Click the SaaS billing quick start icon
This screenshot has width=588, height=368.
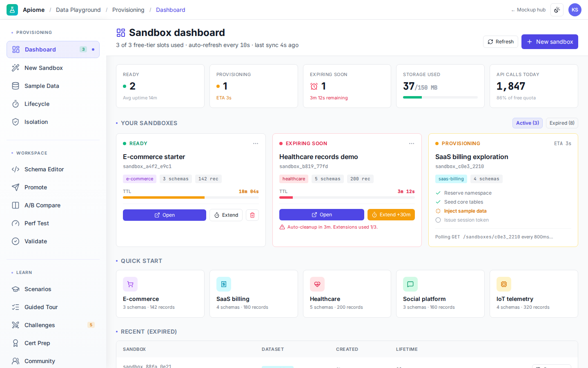224,284
